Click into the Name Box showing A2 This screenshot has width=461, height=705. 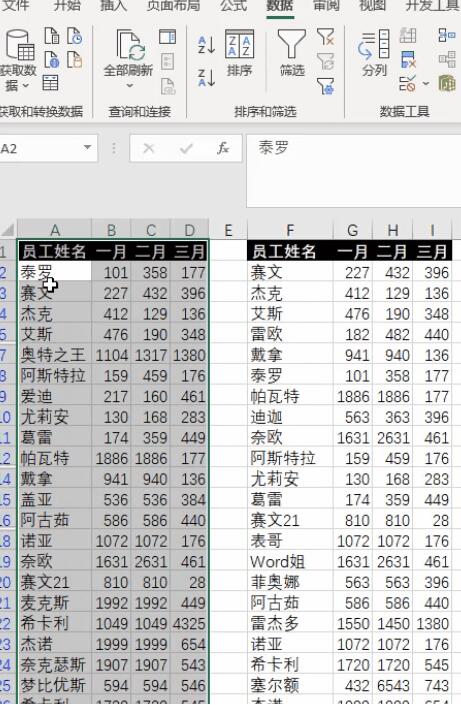pos(40,148)
